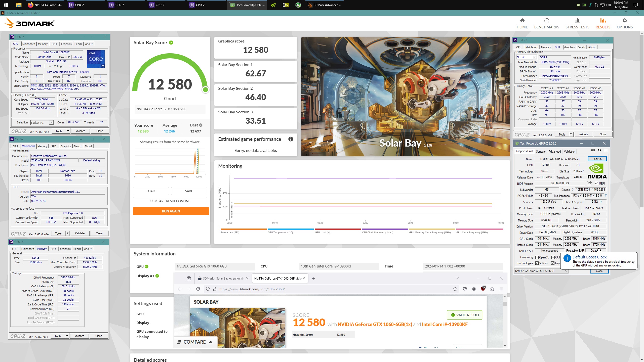Open the browser account profile icon
This screenshot has height=362, width=644.
tap(474, 289)
